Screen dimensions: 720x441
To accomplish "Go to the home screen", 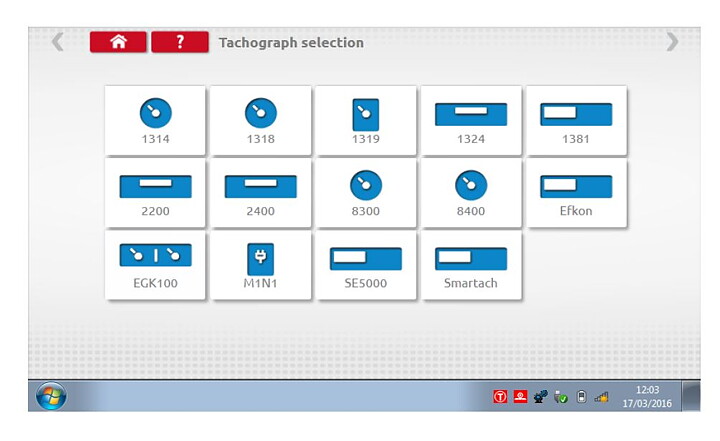I will pyautogui.click(x=118, y=42).
